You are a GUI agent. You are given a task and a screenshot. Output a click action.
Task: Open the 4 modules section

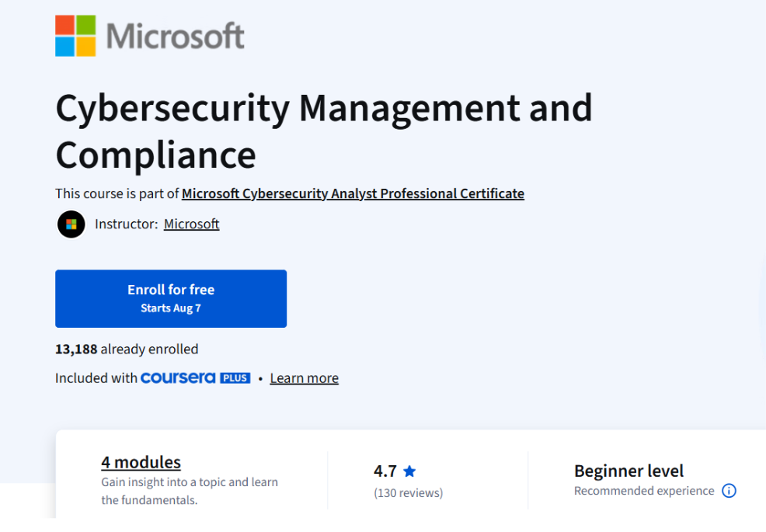click(x=141, y=462)
